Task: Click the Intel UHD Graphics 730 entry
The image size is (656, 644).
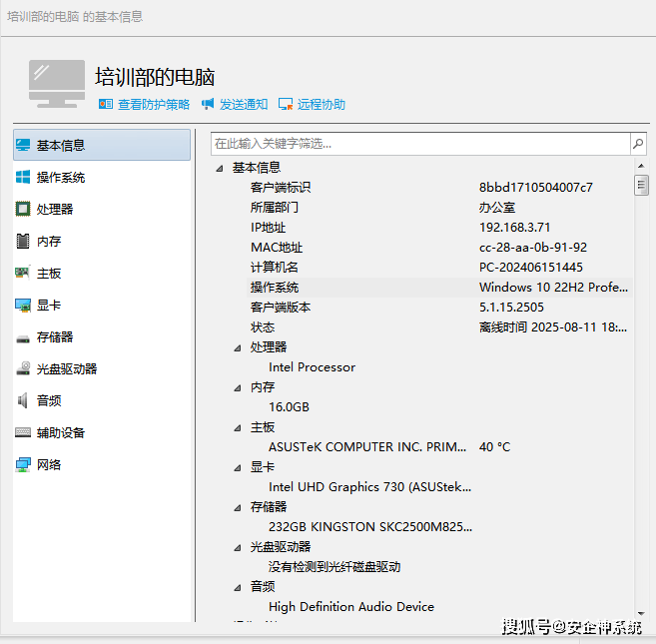Action: 369,486
